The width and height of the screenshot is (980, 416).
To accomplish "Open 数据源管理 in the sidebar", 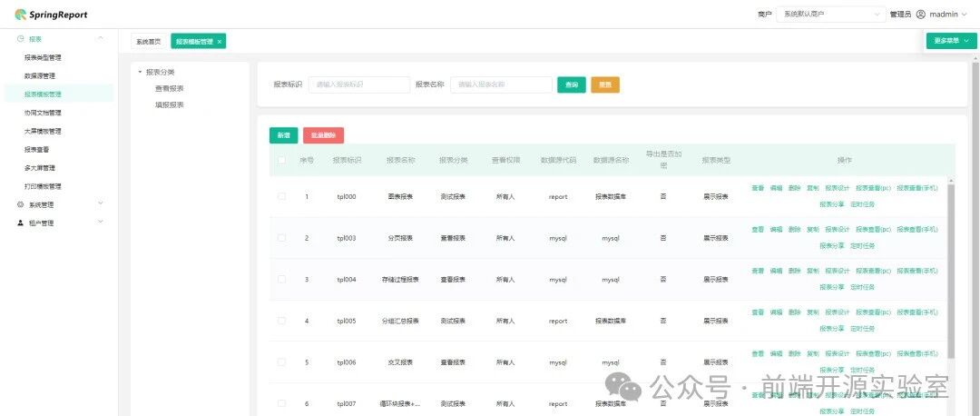I will point(40,75).
